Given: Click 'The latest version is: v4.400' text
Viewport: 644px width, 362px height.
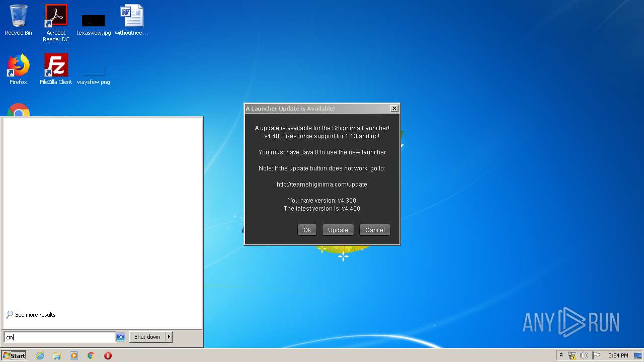Looking at the screenshot, I should pos(322,209).
